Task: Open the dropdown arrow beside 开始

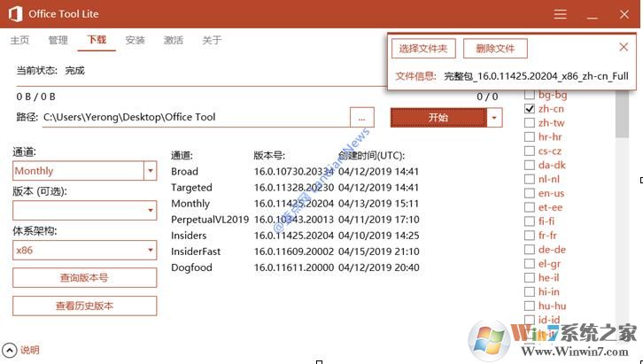Action: click(x=494, y=118)
